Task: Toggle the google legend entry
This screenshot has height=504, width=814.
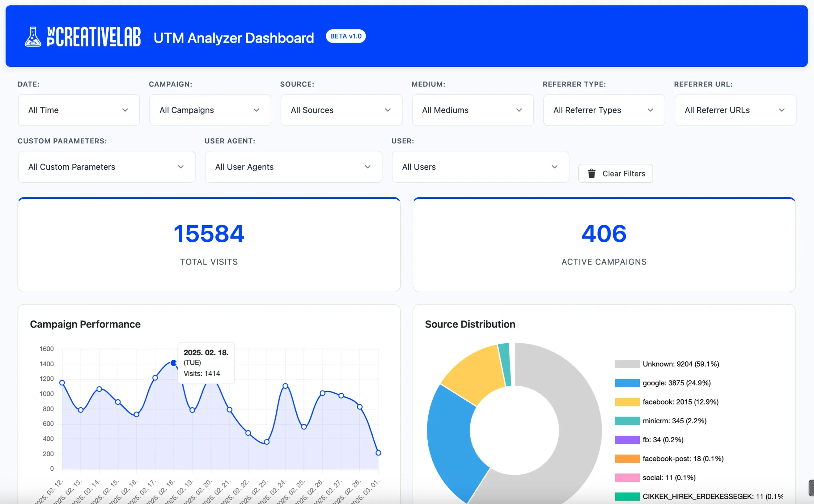Action: 676,383
